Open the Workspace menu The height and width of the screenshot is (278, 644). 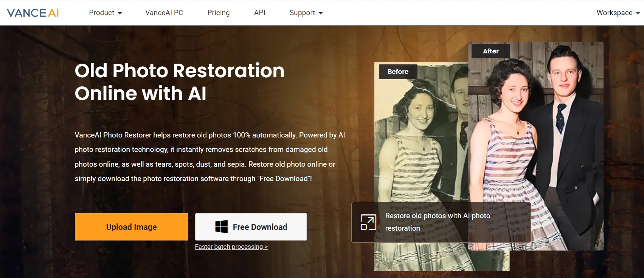614,13
